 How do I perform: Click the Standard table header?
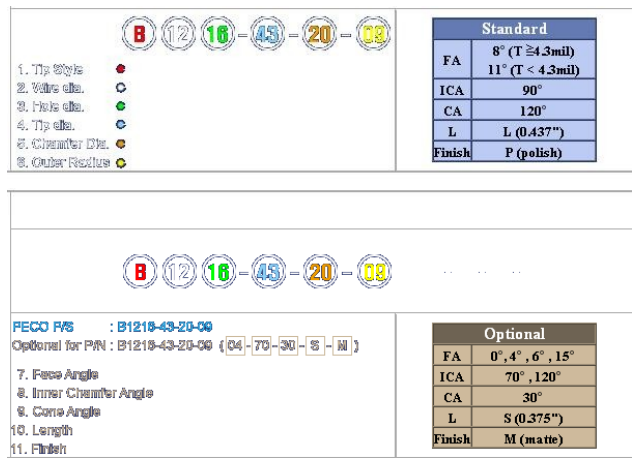tap(514, 29)
